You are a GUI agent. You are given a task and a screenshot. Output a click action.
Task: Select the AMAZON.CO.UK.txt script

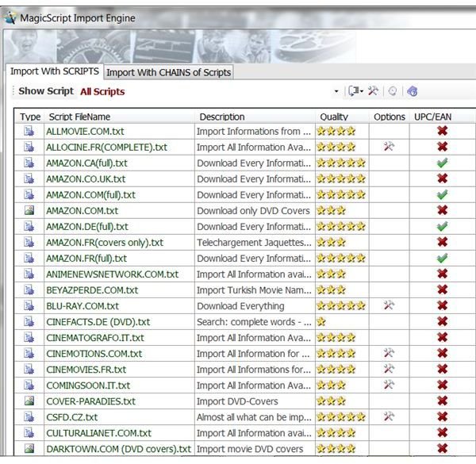pos(86,179)
